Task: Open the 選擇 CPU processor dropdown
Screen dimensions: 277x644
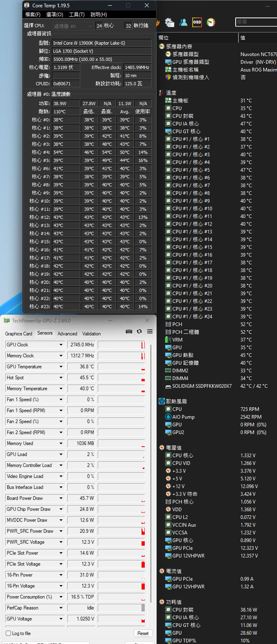Action: click(73, 26)
